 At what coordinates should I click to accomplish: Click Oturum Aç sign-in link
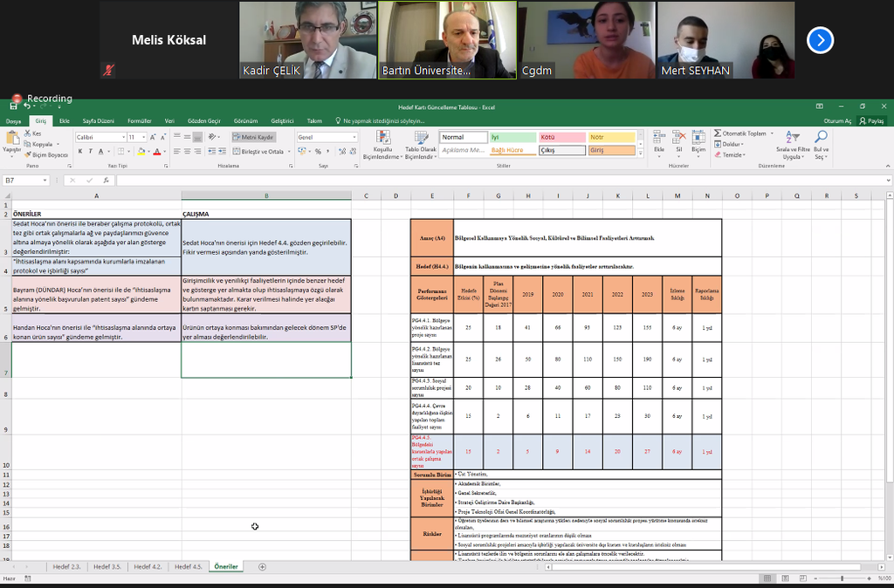[836, 121]
